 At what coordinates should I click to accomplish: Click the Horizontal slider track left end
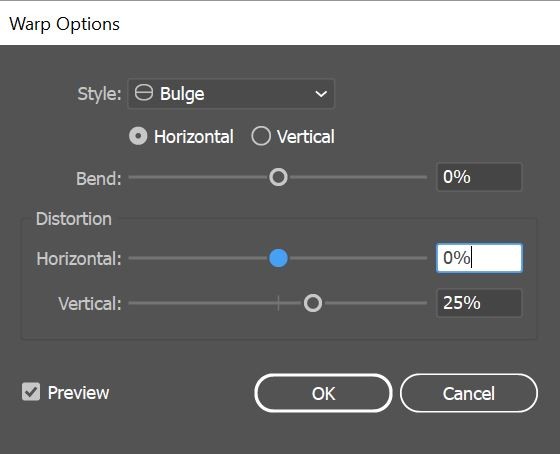(x=133, y=258)
